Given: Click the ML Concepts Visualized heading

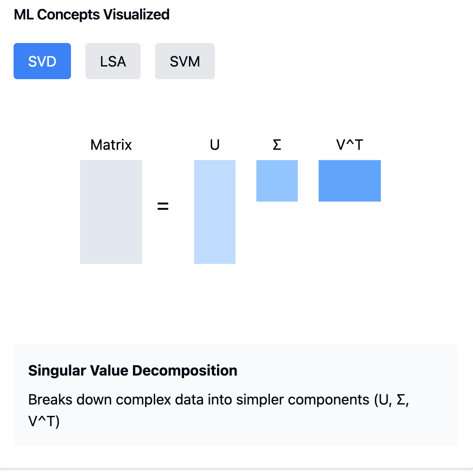Looking at the screenshot, I should tap(92, 14).
